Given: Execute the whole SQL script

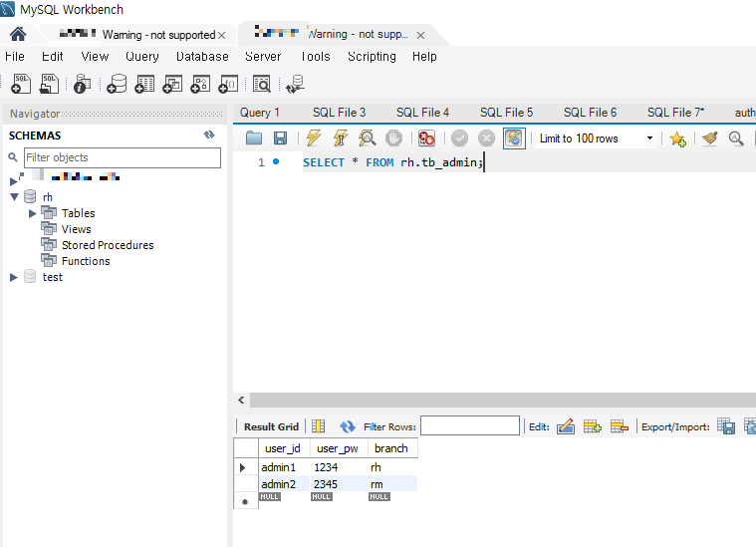Looking at the screenshot, I should pos(314,138).
